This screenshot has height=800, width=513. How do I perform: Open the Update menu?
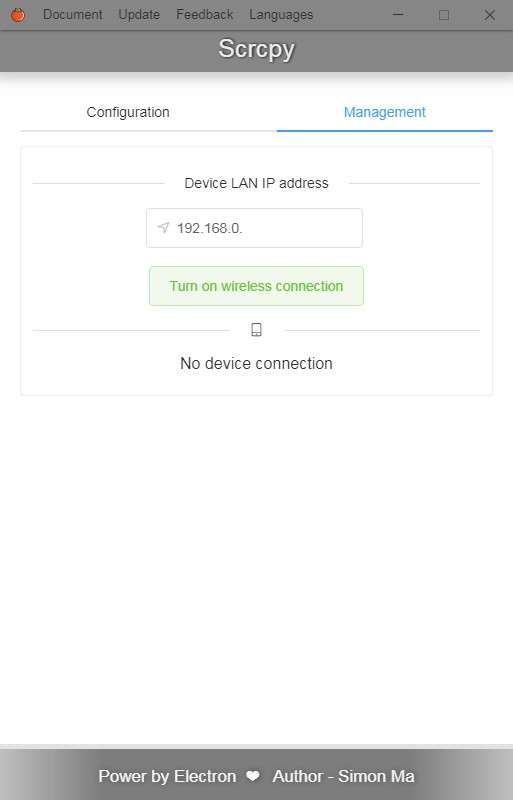[x=139, y=15]
